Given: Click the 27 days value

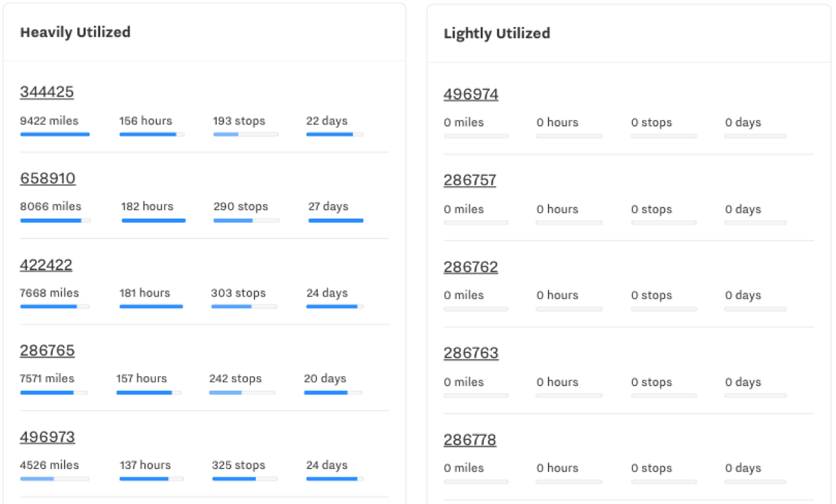Looking at the screenshot, I should click(x=328, y=206).
